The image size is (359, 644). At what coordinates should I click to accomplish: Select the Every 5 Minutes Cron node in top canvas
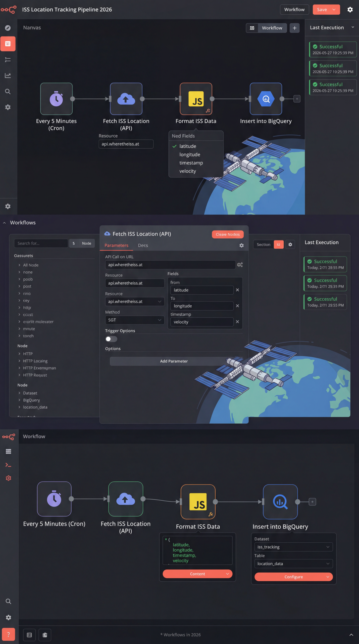coord(56,99)
